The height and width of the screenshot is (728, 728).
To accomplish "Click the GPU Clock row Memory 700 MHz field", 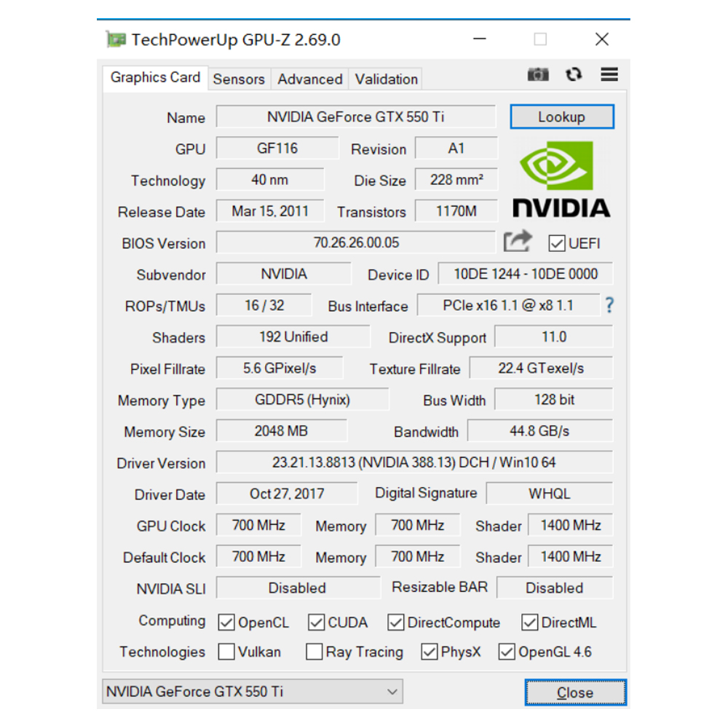I will click(x=417, y=525).
